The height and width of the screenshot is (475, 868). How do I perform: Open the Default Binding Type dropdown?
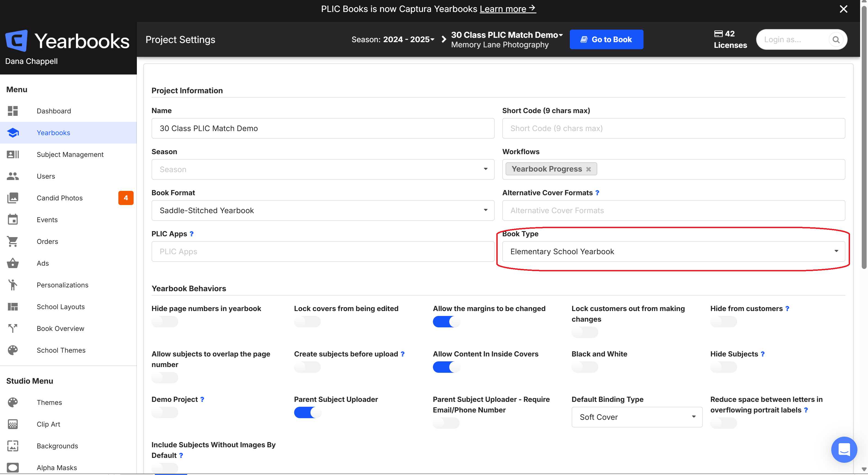click(x=637, y=417)
